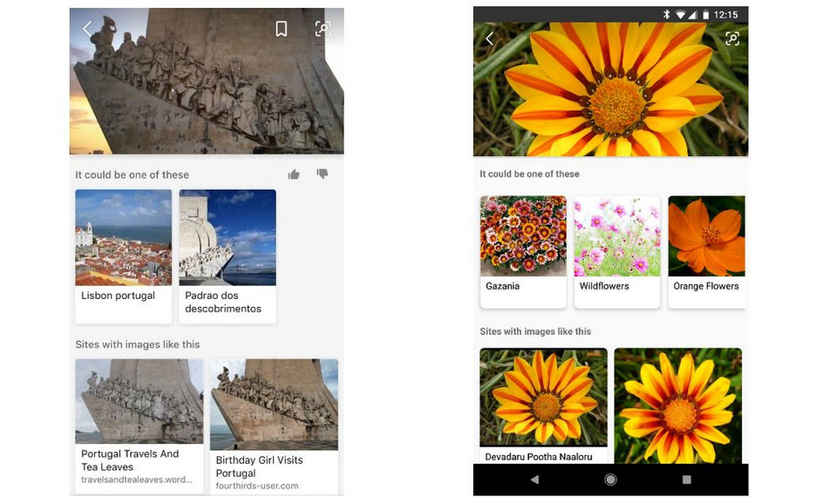Tap the Android back navigation triangle
This screenshot has height=504, width=816.
point(534,480)
